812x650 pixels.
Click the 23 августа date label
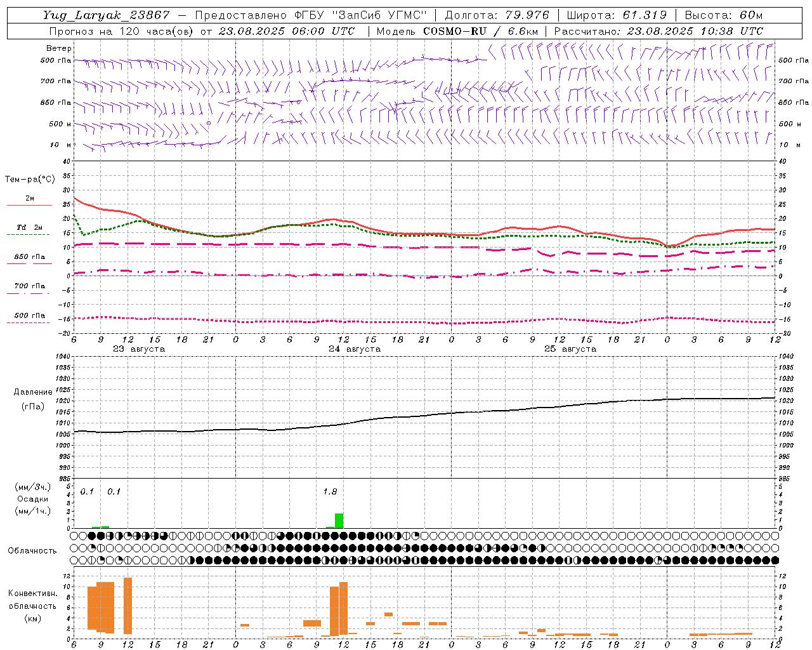click(x=139, y=349)
